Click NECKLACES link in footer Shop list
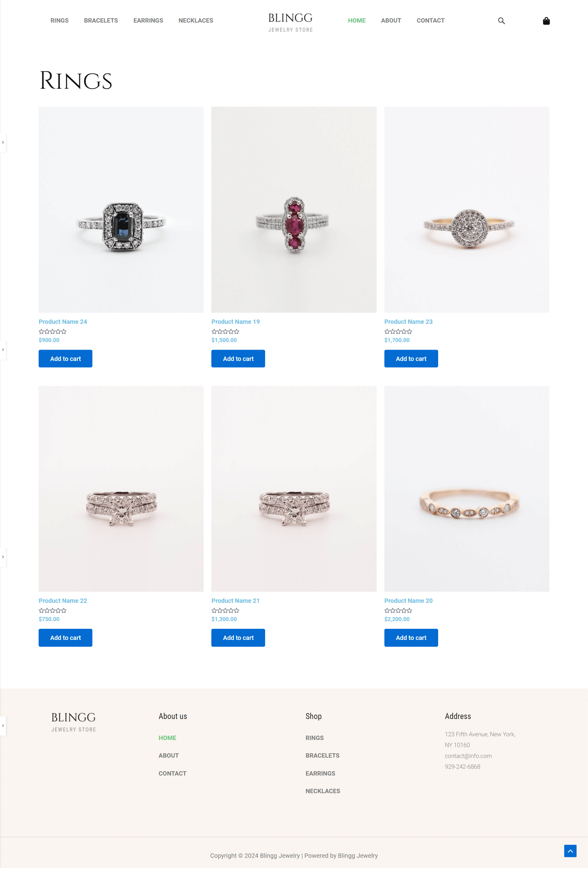The height and width of the screenshot is (869, 588). [323, 791]
